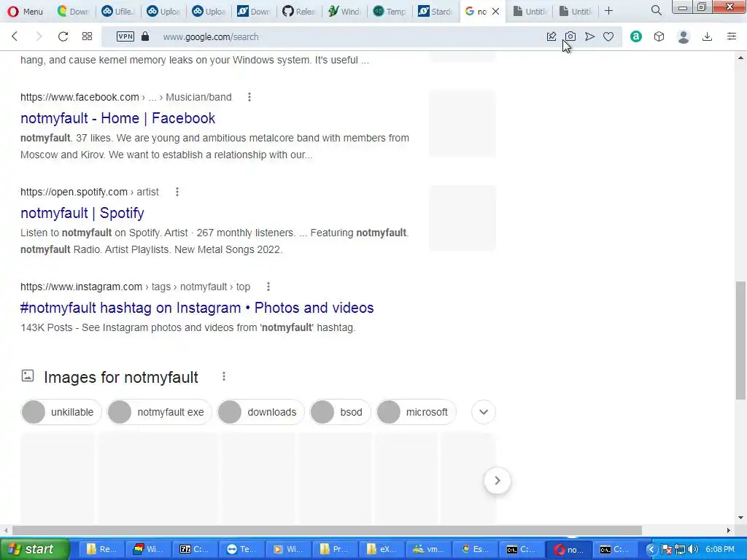The image size is (747, 560).
Task: Open the Speed Dial grid icon
Action: [x=88, y=36]
